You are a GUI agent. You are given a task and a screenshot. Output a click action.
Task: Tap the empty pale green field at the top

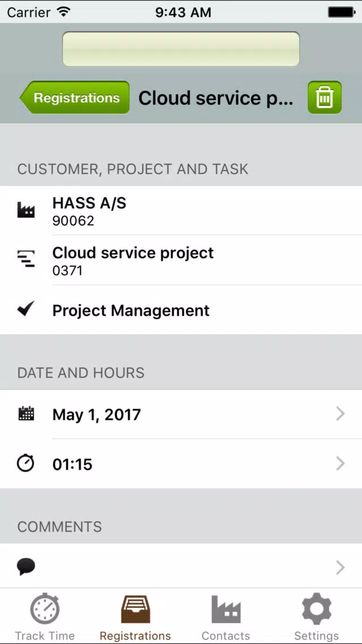(x=181, y=49)
